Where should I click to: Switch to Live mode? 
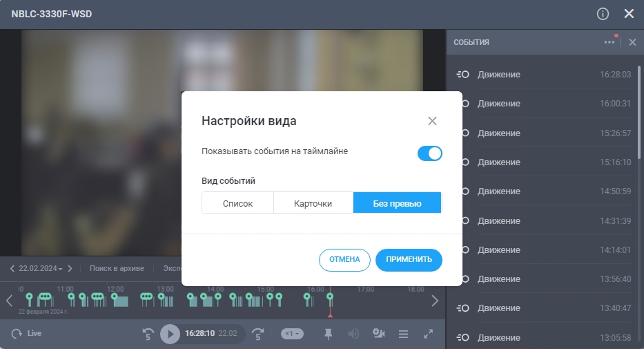click(x=26, y=333)
